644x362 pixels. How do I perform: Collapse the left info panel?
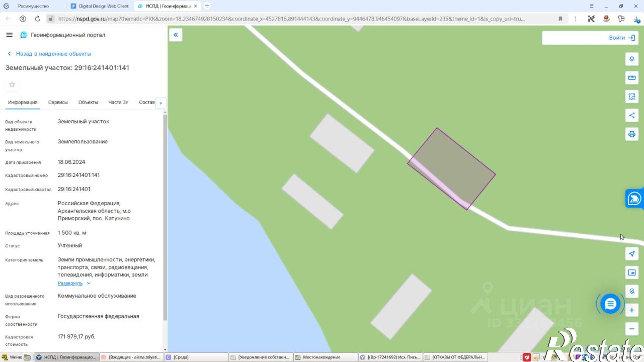tap(176, 35)
